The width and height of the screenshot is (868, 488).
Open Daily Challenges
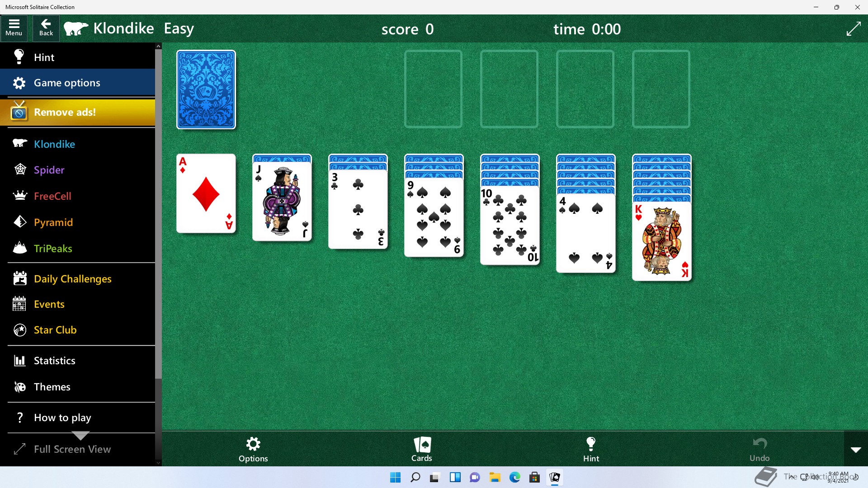point(78,279)
